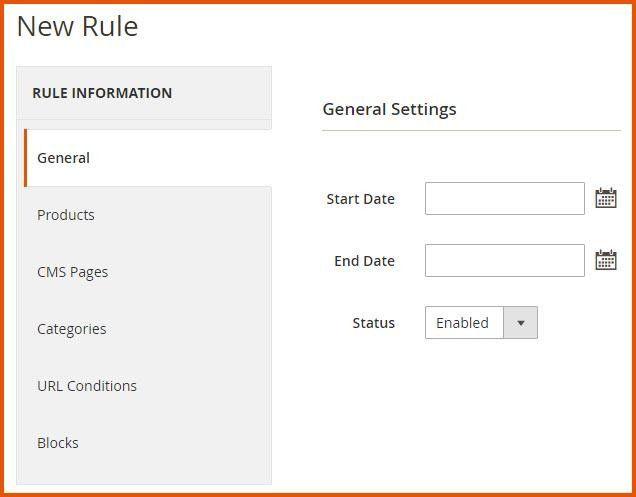
Task: Open the Start Date calendar picker
Action: tap(605, 198)
